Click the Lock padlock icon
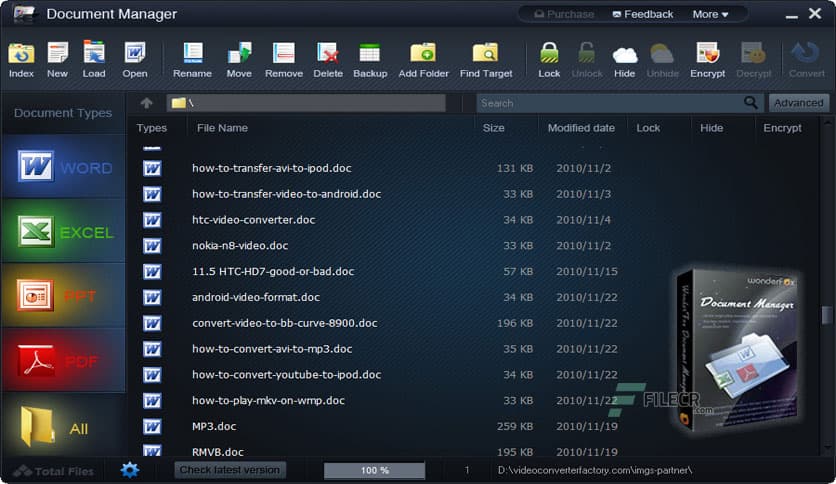The height and width of the screenshot is (484, 836). click(x=549, y=53)
